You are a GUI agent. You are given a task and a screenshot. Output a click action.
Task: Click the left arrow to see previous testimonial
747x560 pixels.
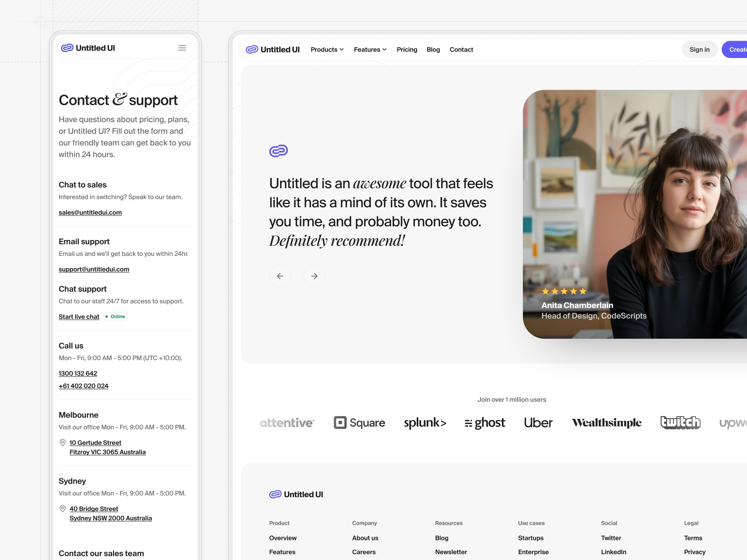click(x=280, y=276)
